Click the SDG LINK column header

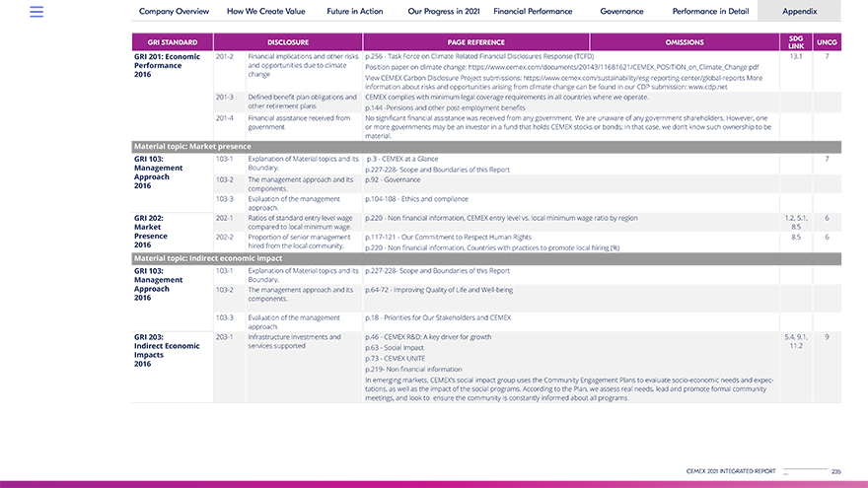coord(796,42)
